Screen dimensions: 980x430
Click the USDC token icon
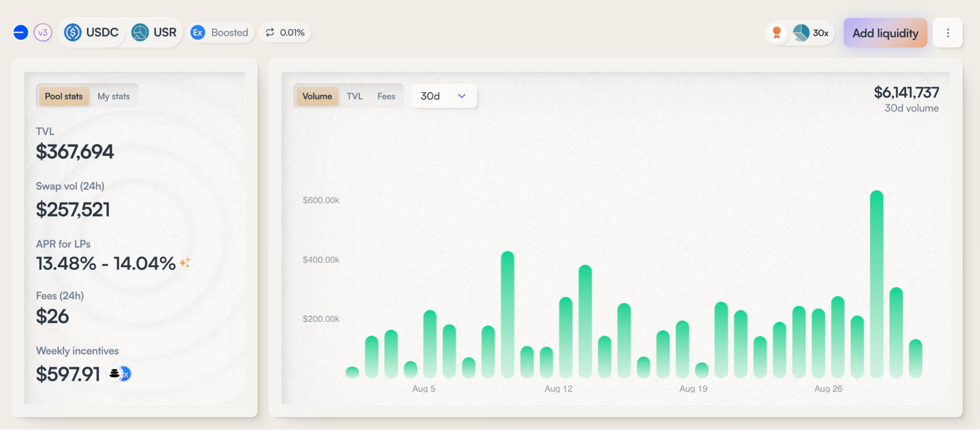pos(73,33)
